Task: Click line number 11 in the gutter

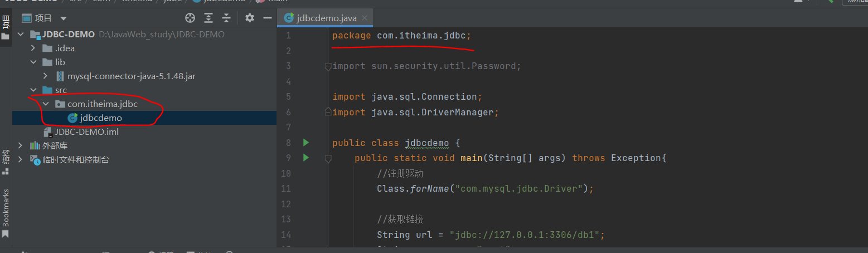Action: pos(287,189)
